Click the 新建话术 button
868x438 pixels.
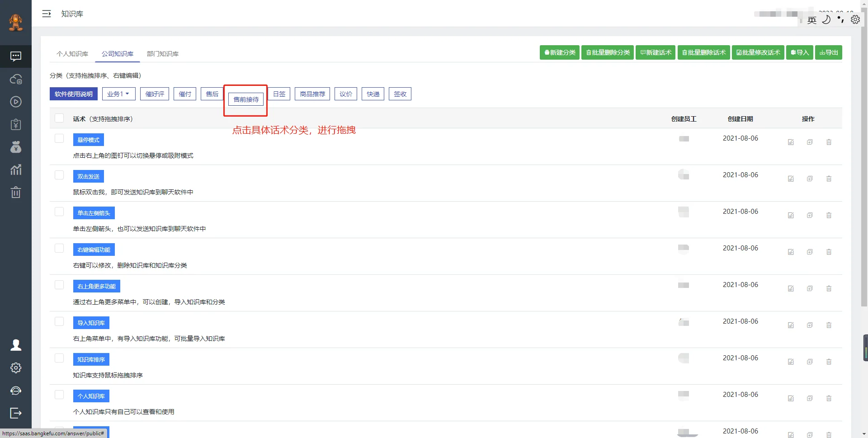pos(656,52)
